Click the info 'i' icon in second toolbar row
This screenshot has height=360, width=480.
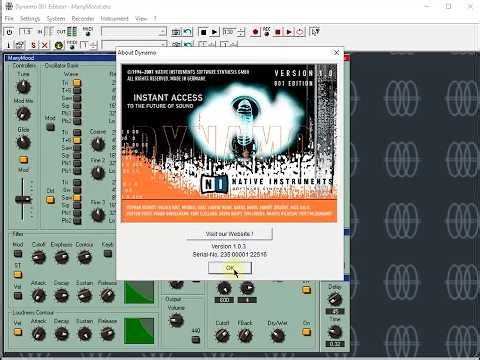(9, 45)
